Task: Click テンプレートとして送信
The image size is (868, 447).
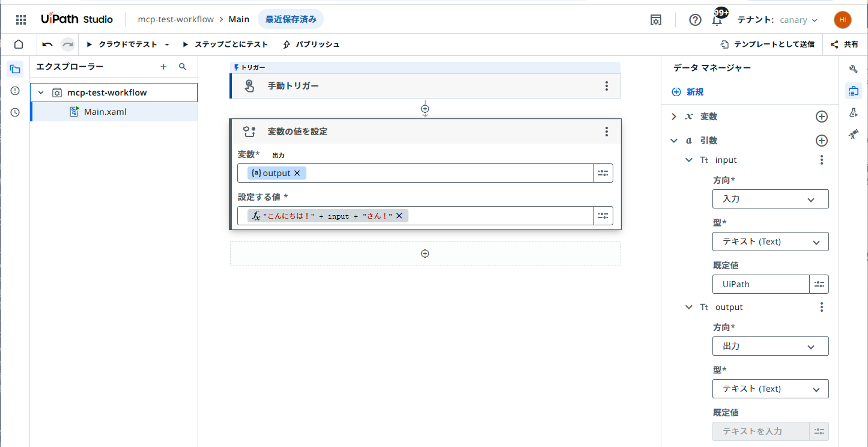Action: tap(767, 44)
